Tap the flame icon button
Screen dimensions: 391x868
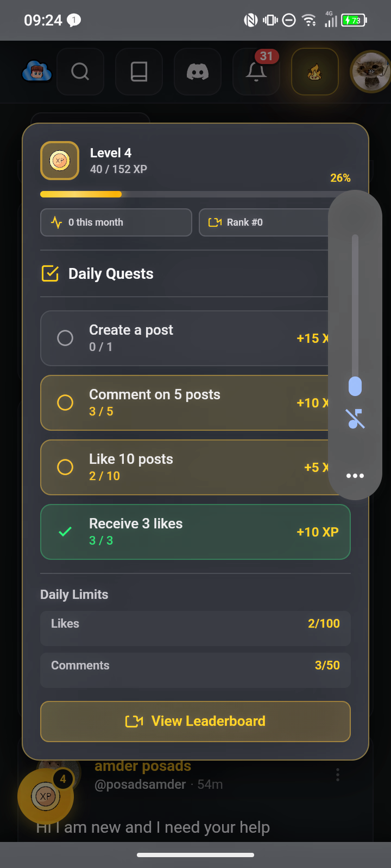click(315, 72)
